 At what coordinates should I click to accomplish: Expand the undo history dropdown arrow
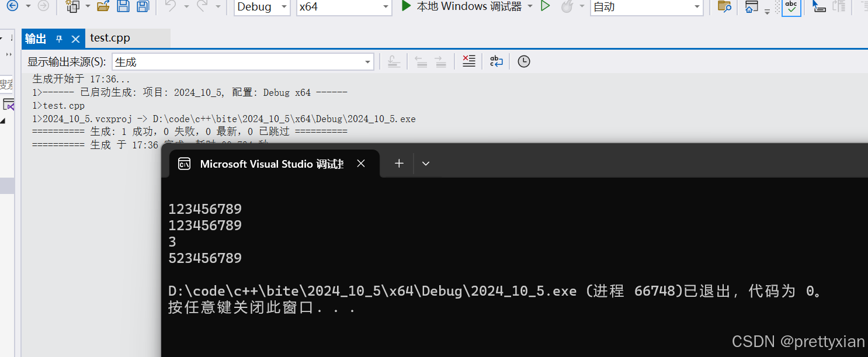click(186, 6)
